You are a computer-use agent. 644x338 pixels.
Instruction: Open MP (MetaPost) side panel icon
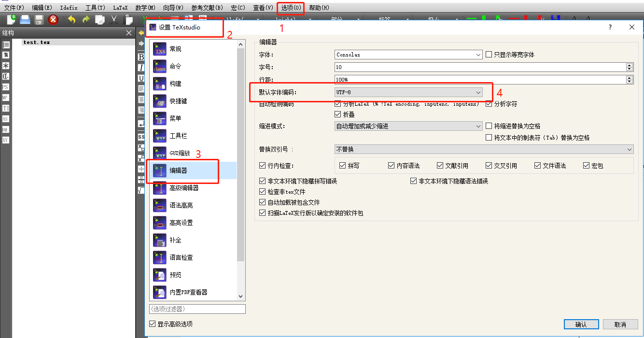(x=6, y=98)
